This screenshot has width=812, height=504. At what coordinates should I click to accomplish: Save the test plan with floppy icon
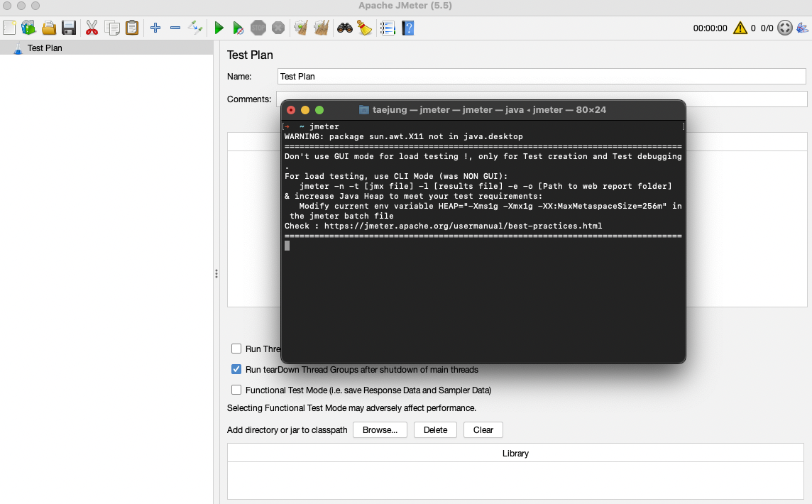69,28
